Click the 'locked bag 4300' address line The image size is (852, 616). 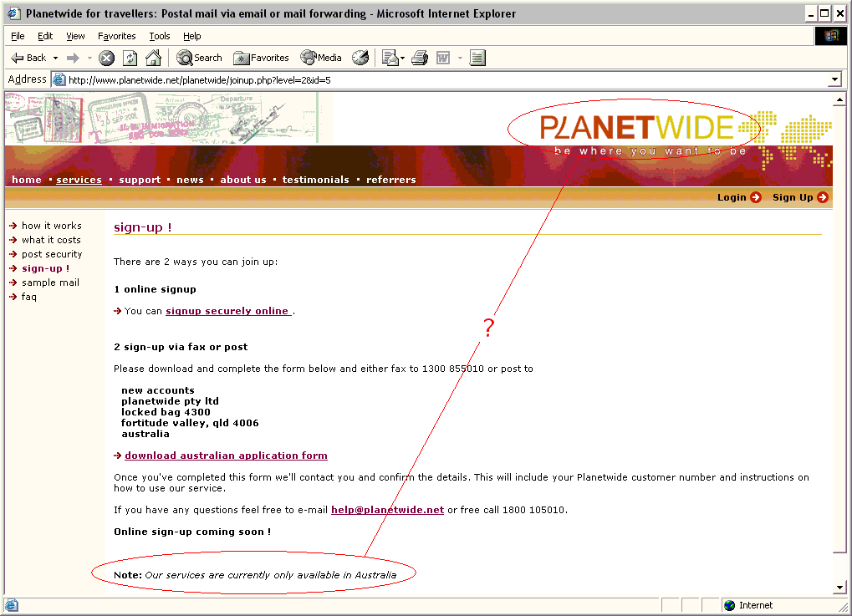pos(166,412)
